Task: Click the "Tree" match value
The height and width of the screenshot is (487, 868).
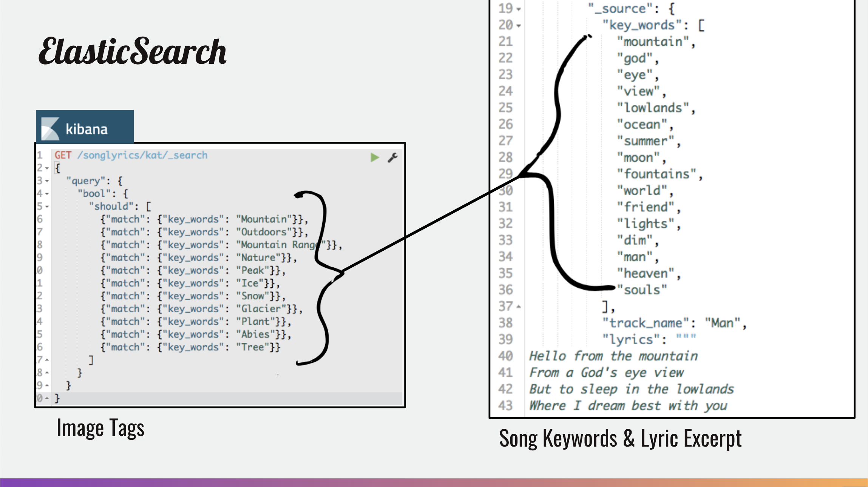Action: click(x=253, y=347)
